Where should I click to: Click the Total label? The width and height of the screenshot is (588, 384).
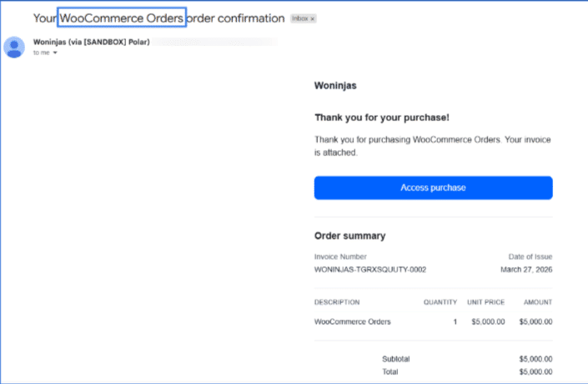click(390, 371)
